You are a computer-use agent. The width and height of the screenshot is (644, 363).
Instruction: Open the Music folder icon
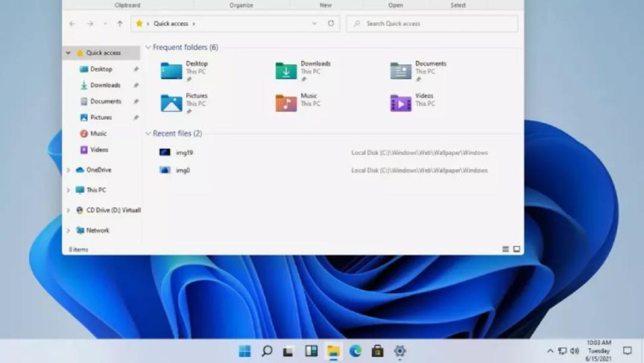click(x=286, y=103)
